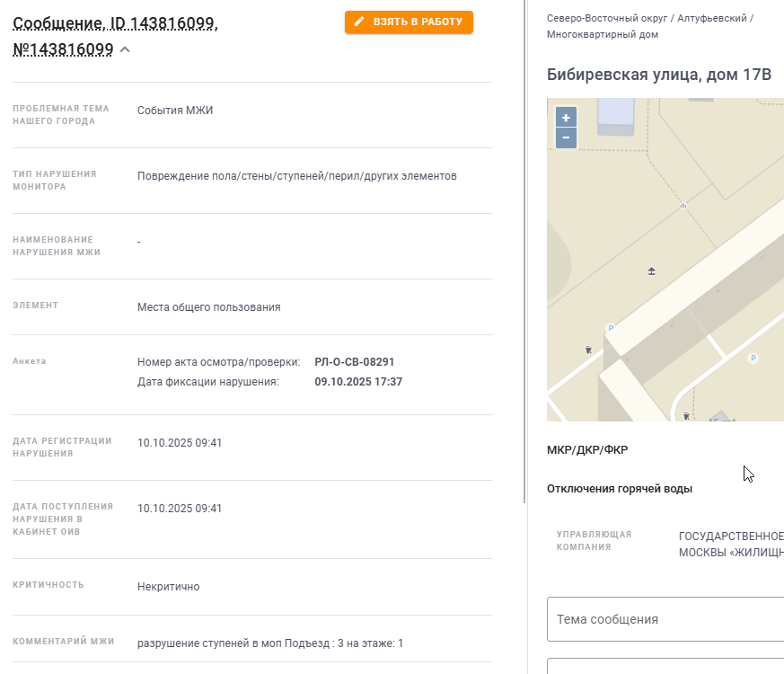Click the playground marker on the map
Viewport: 784px width, 674px height.
click(652, 270)
